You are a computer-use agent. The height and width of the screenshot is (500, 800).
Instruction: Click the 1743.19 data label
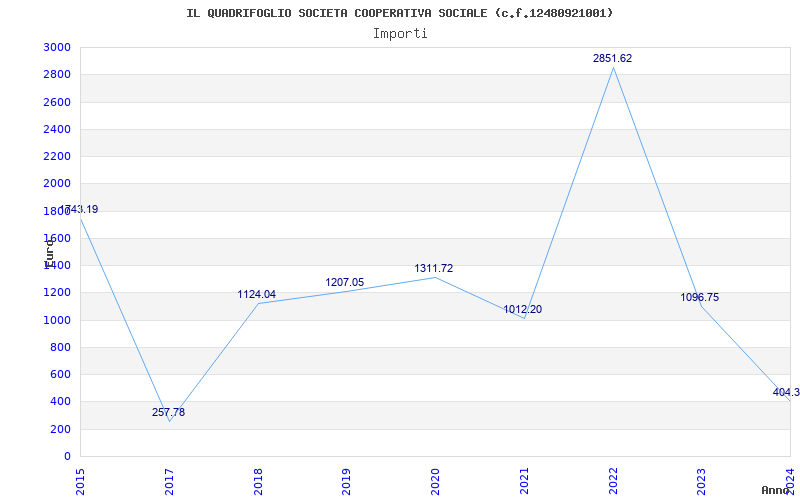(x=79, y=209)
